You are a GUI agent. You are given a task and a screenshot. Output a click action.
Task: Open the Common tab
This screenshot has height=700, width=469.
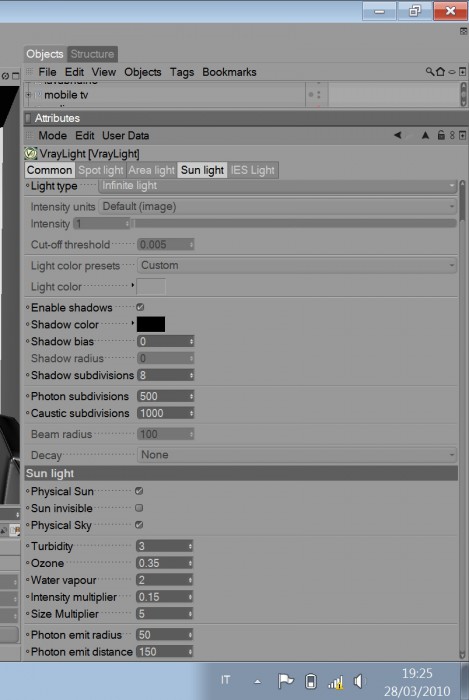pyautogui.click(x=49, y=170)
